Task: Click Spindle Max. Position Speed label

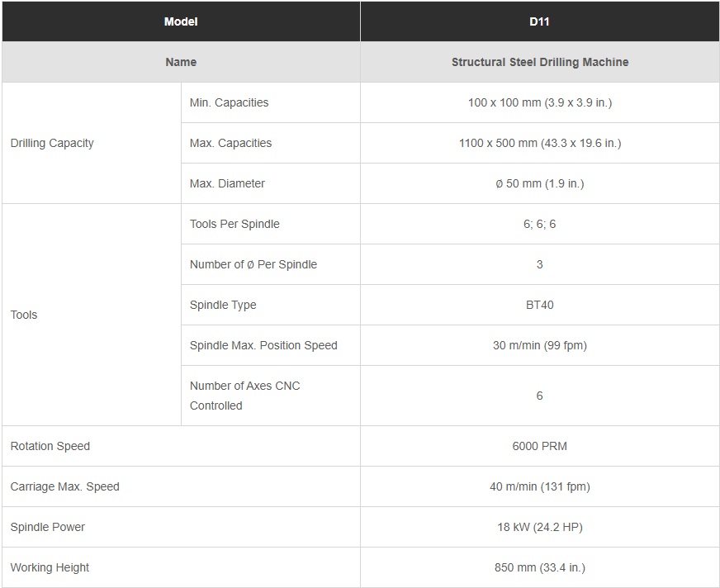Action: click(x=263, y=345)
